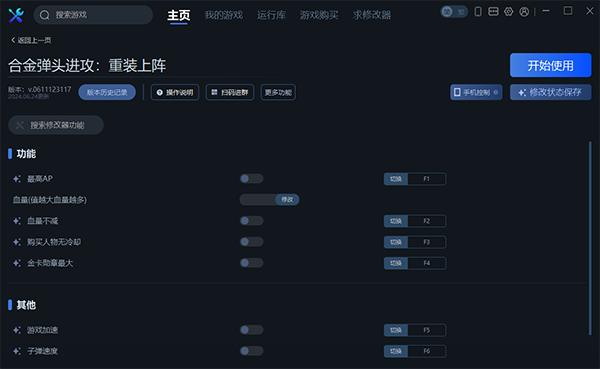Click the F5 hotkey field

coord(427,330)
